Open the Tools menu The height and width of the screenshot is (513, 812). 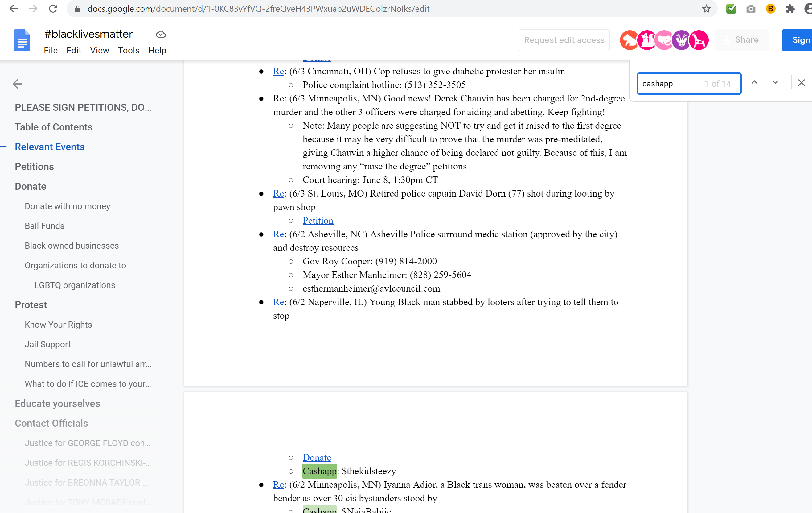point(129,50)
